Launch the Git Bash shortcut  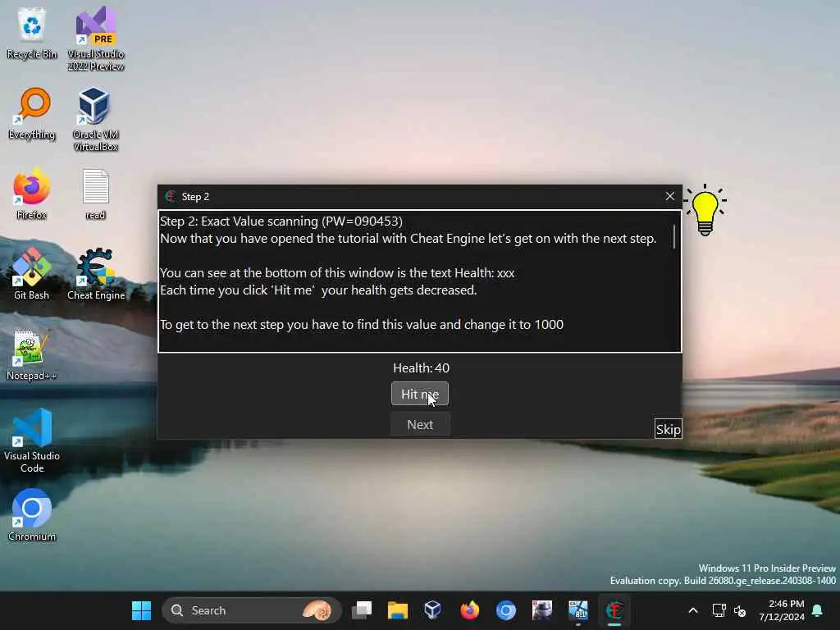[32, 274]
